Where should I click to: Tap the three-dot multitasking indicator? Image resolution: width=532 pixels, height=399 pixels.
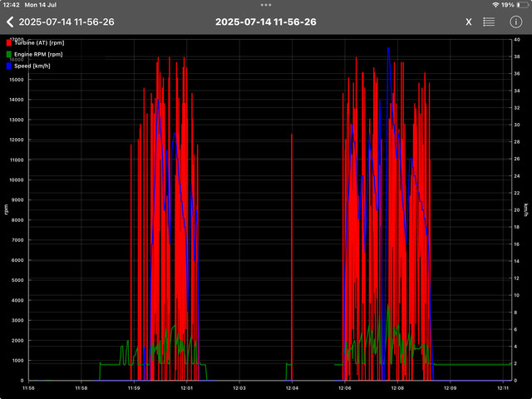point(266,5)
